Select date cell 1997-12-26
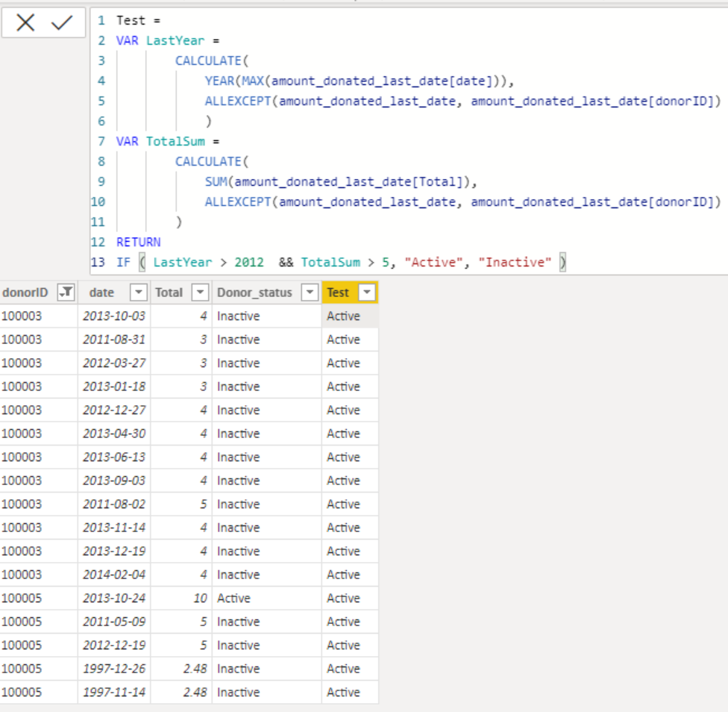728x712 pixels. [114, 669]
